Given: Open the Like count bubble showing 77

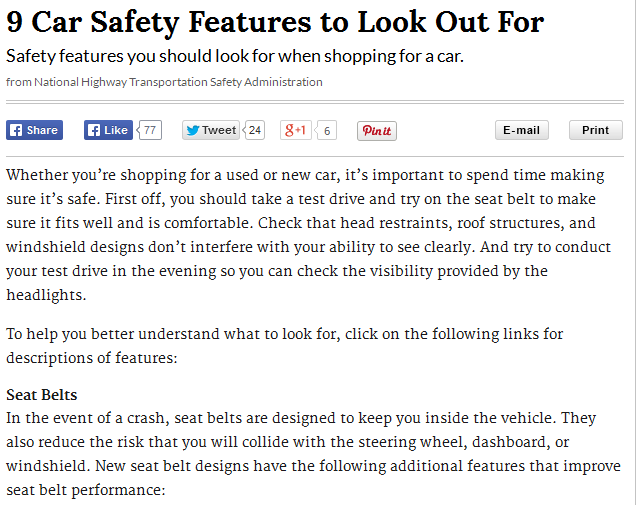Looking at the screenshot, I should (x=150, y=130).
